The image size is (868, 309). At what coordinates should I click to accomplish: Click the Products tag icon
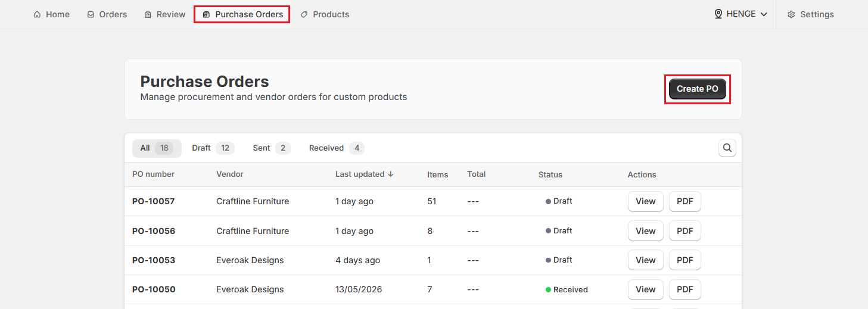304,14
